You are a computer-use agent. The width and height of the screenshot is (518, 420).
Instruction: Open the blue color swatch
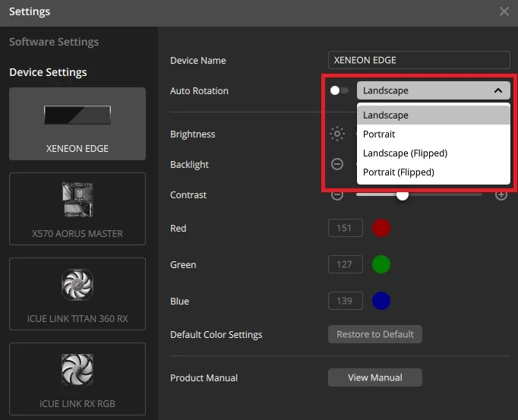(381, 301)
